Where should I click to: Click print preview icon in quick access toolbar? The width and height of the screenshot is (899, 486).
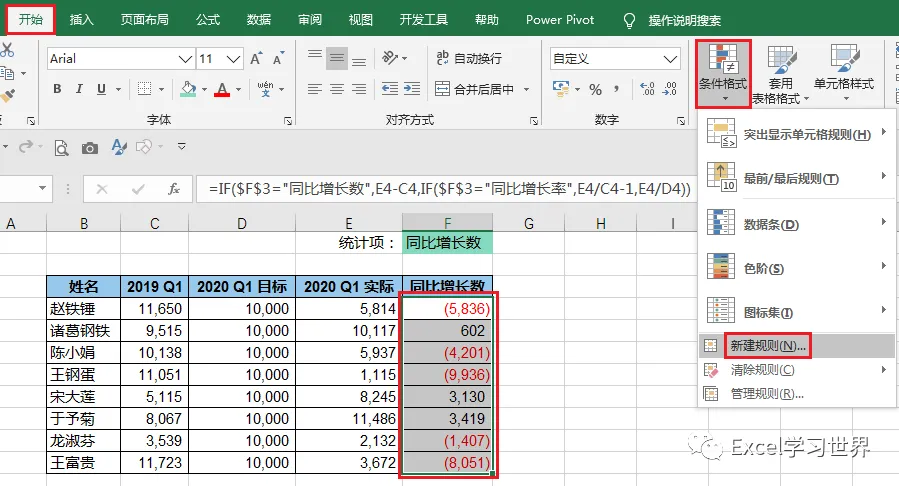tap(61, 148)
